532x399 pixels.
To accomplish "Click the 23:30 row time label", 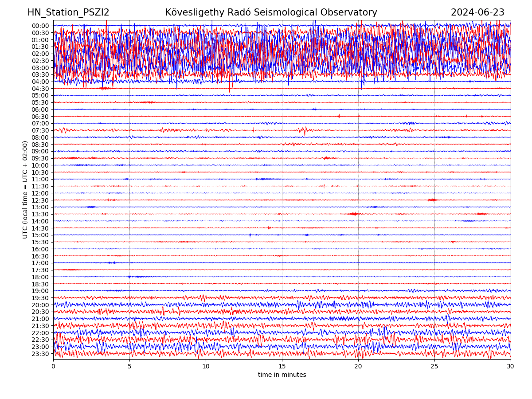I will click(x=40, y=354).
